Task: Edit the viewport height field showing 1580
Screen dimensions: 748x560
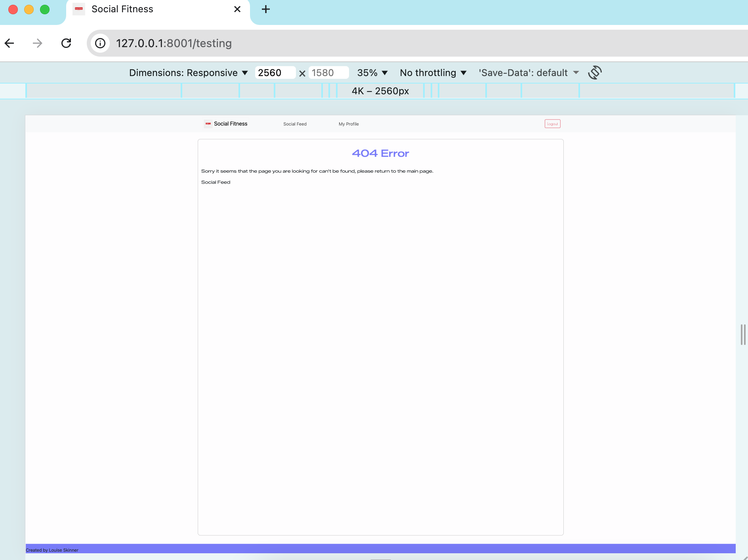Action: 329,72
